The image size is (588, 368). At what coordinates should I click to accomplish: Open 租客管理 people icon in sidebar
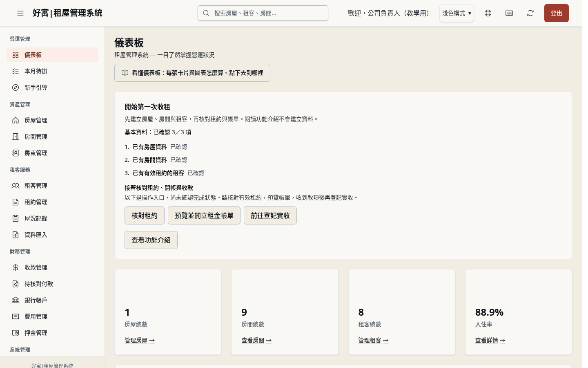[x=16, y=186]
